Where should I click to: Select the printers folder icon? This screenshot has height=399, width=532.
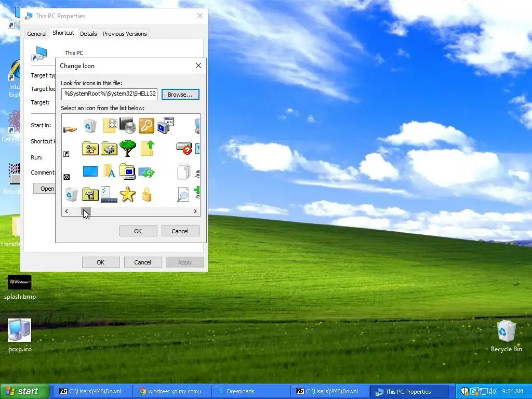(x=109, y=149)
